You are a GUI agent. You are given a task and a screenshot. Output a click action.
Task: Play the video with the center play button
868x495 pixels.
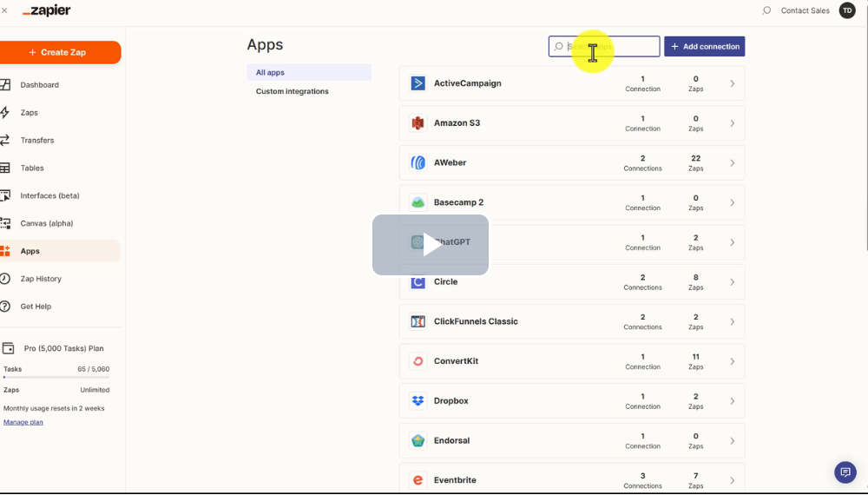pos(431,245)
